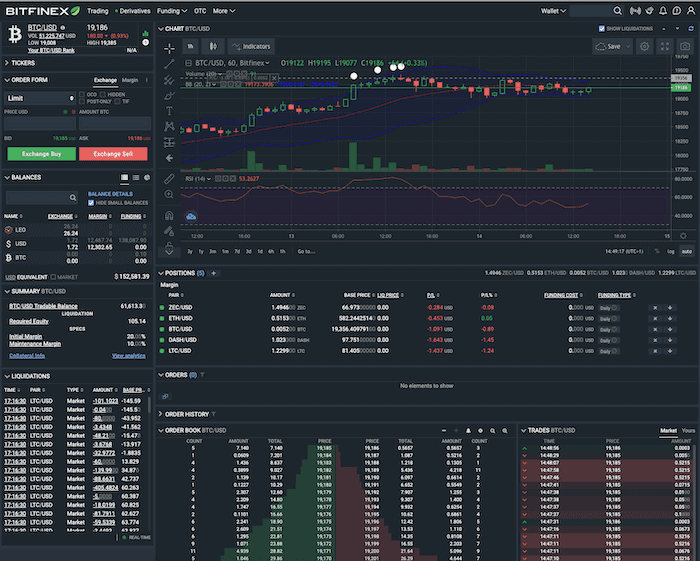Viewport: 700px width, 561px height.
Task: Open the OTC menu item
Action: (x=200, y=11)
